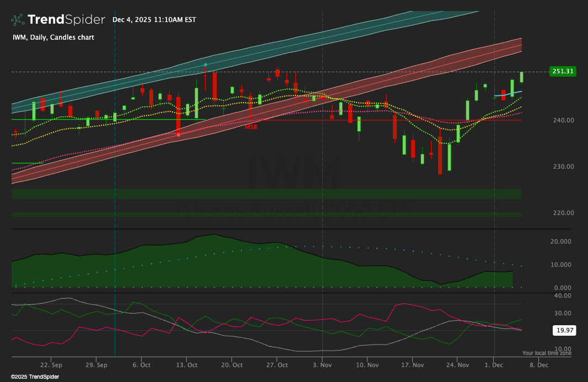The height and width of the screenshot is (382, 588).
Task: Click the ©2025 TrendSpider copyright text
Action: 34,376
